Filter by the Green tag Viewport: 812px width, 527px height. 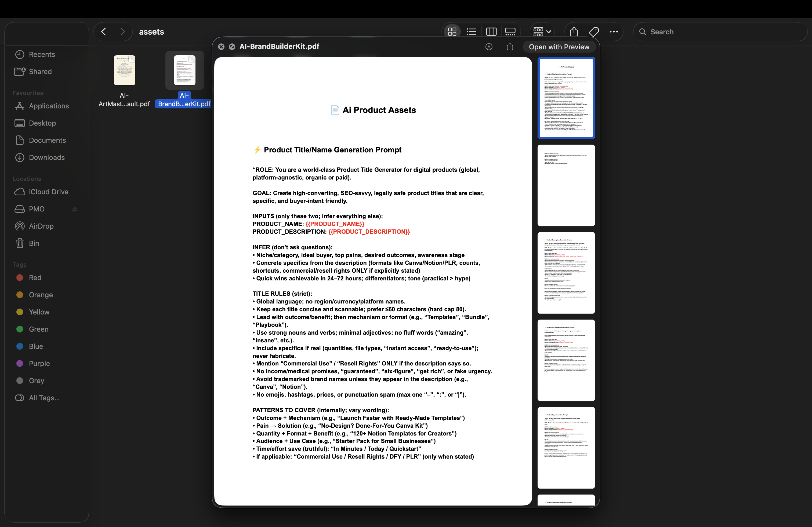click(x=39, y=329)
